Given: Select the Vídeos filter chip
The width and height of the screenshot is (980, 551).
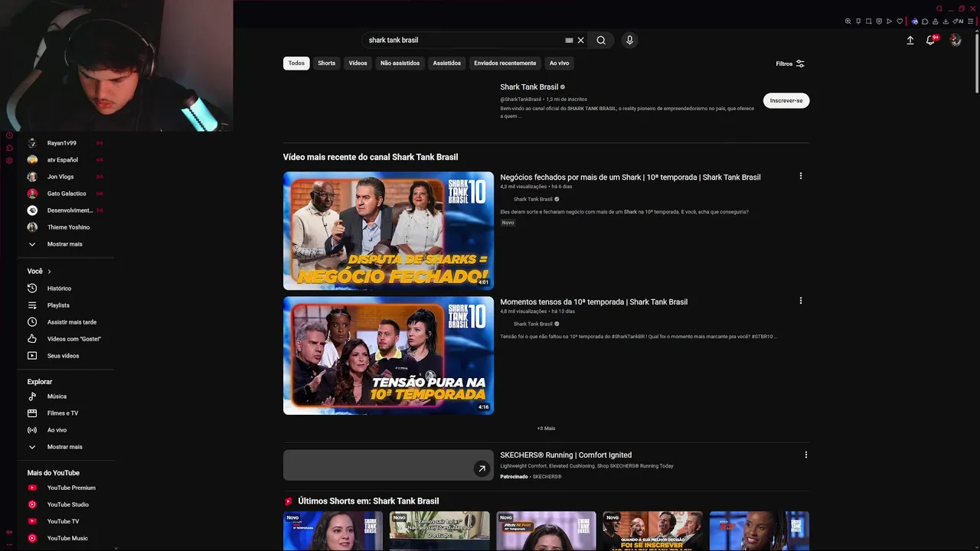Looking at the screenshot, I should coord(358,63).
